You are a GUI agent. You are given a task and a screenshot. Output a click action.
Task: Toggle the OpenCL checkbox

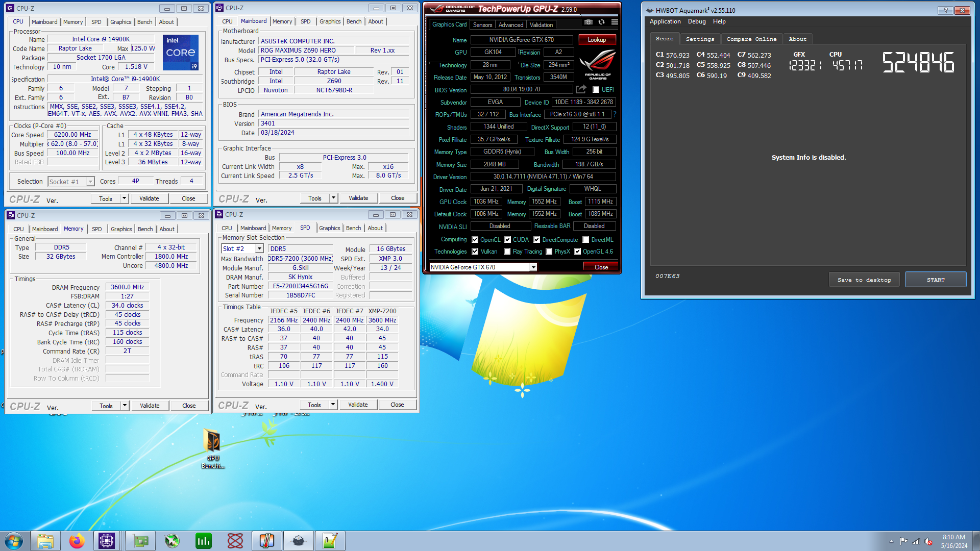click(475, 240)
